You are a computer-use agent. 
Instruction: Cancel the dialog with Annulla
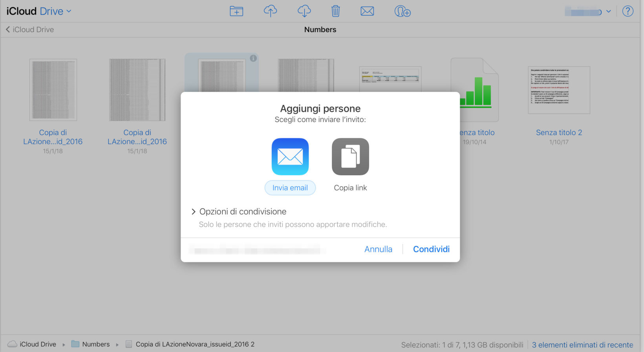(x=378, y=249)
